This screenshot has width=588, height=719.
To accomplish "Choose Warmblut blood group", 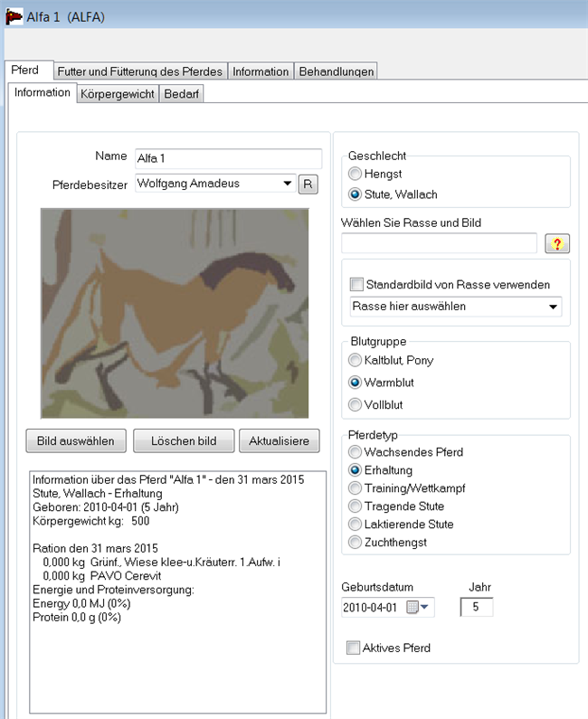I will tap(355, 382).
